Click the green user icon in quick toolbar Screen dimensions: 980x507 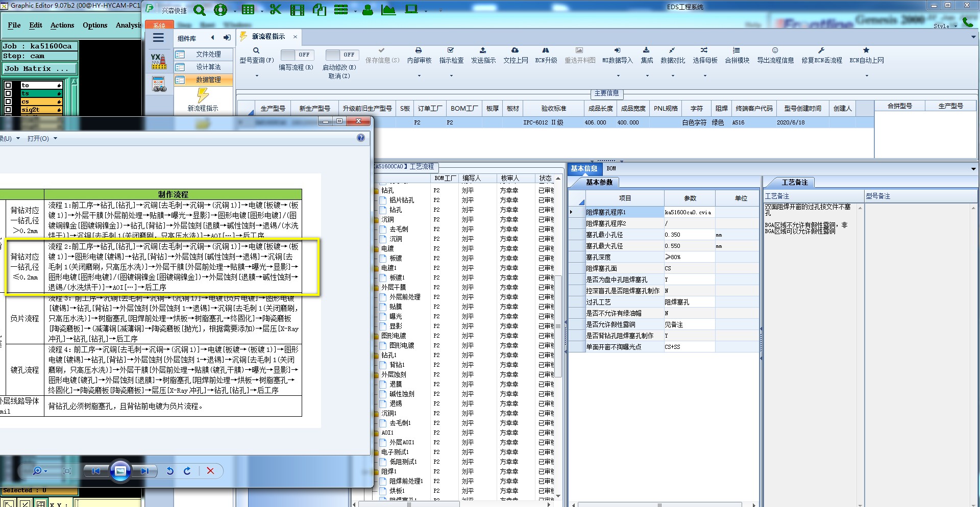click(367, 10)
